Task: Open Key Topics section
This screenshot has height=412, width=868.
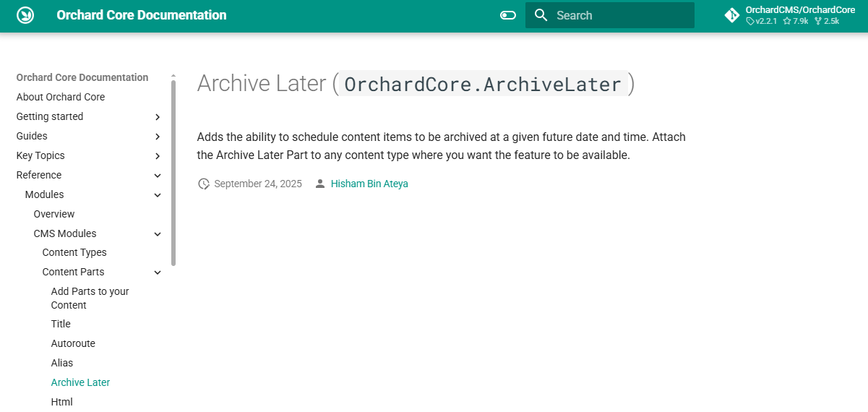Action: 40,155
